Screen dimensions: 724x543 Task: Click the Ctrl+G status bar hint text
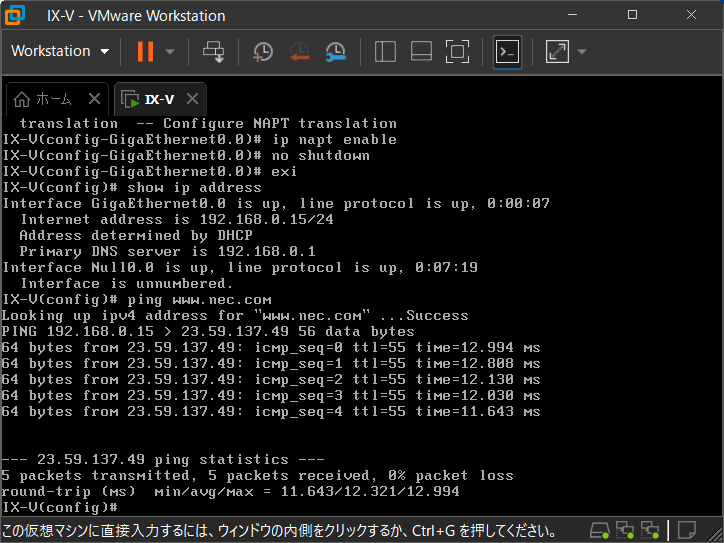(278, 531)
